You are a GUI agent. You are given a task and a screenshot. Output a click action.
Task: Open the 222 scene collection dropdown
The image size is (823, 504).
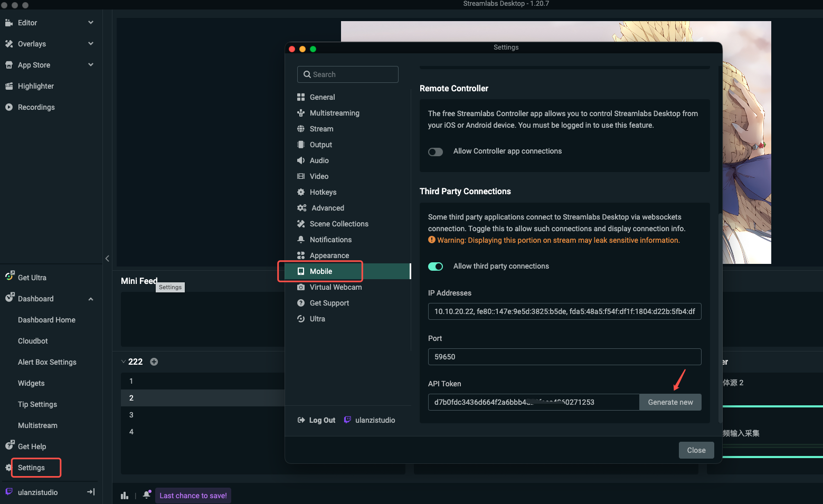pos(124,362)
